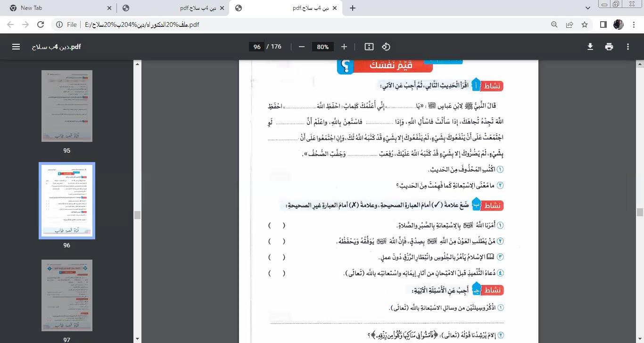Select the active rightmost PDF tab
This screenshot has height=343, width=644.
(285, 8)
